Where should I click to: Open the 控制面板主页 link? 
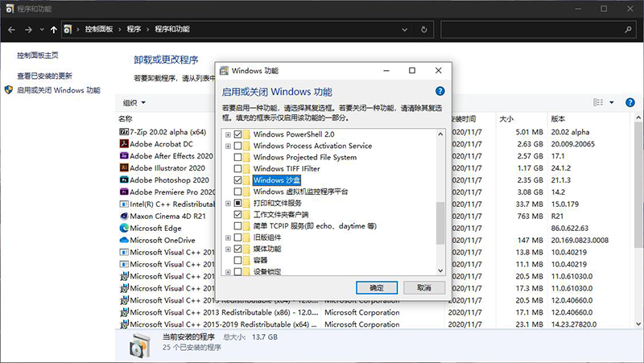(x=38, y=55)
